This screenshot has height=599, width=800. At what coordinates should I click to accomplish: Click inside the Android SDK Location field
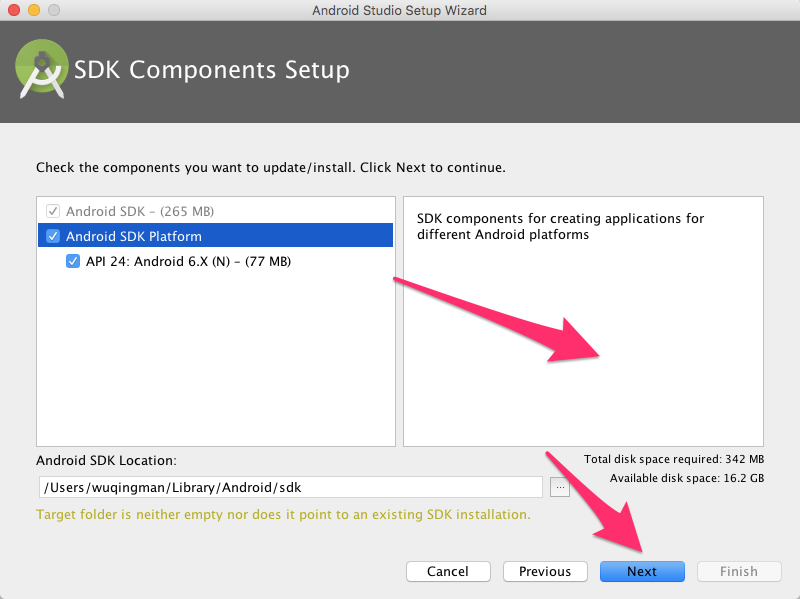290,487
